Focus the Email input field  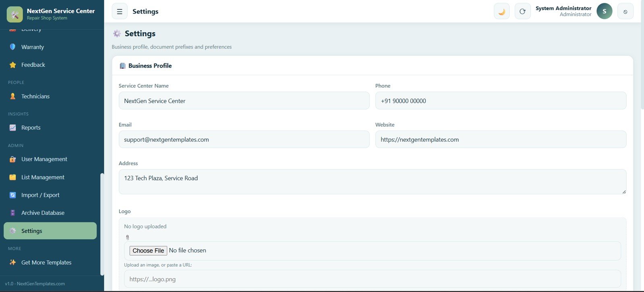[x=244, y=139]
